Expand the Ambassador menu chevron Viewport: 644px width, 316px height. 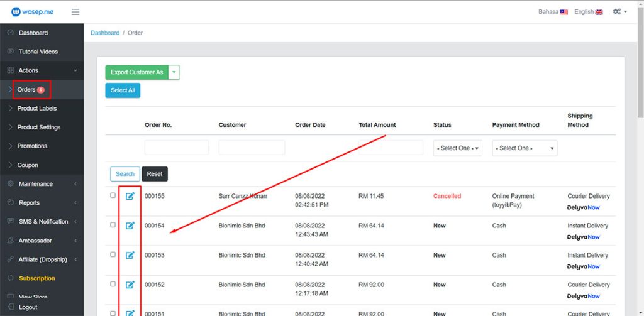(75, 241)
